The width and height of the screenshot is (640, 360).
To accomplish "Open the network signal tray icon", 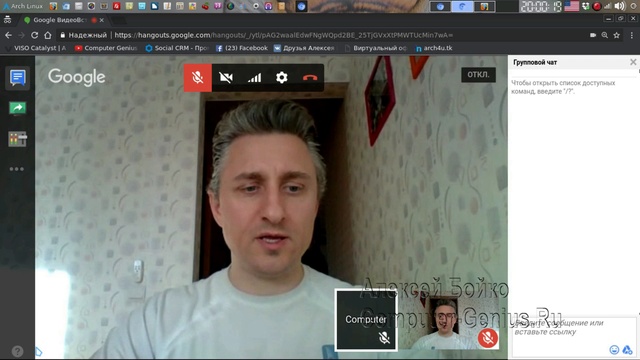I will [608, 6].
